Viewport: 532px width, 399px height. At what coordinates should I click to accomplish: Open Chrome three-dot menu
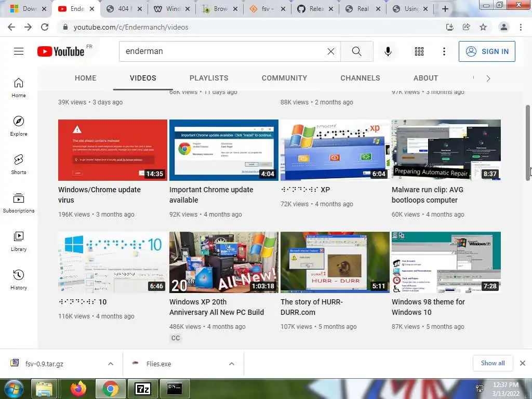[521, 27]
